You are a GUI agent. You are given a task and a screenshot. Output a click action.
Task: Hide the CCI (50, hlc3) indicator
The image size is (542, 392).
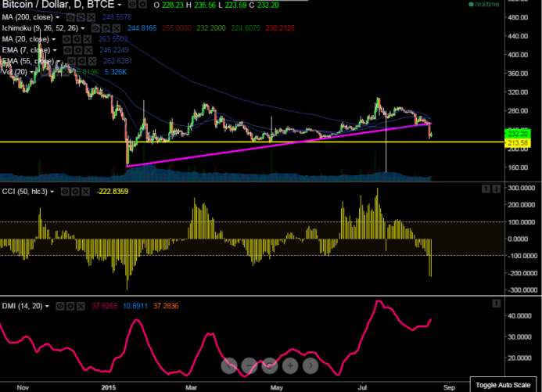(x=65, y=191)
